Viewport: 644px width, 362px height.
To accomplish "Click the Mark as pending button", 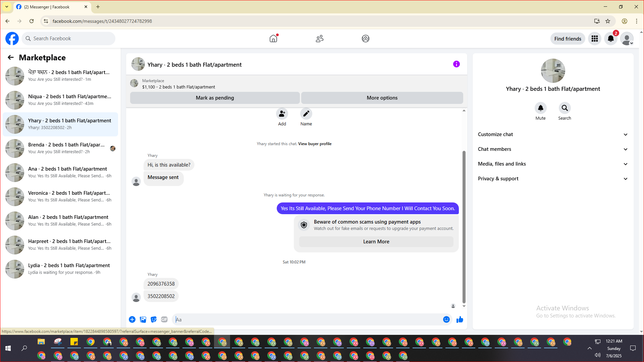I will 215,98.
